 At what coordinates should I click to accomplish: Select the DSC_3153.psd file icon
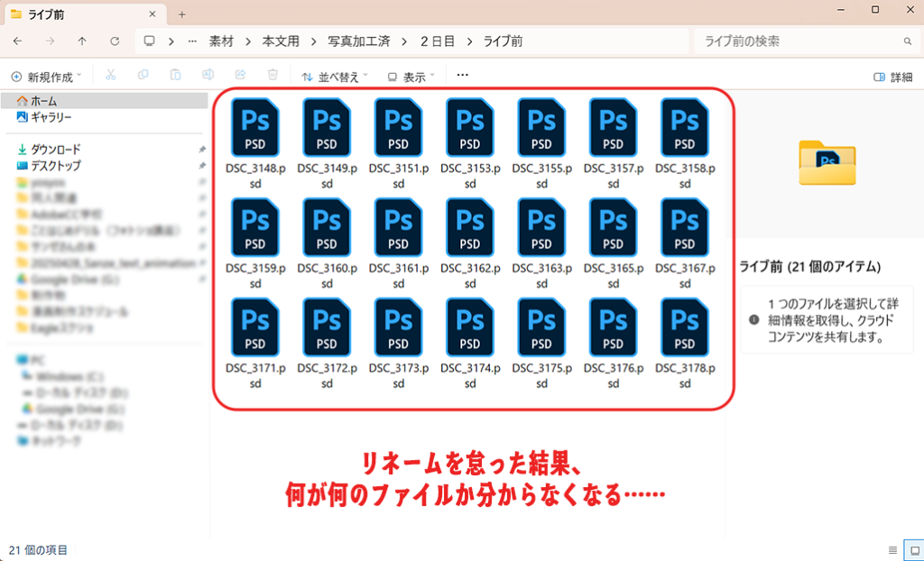click(470, 127)
